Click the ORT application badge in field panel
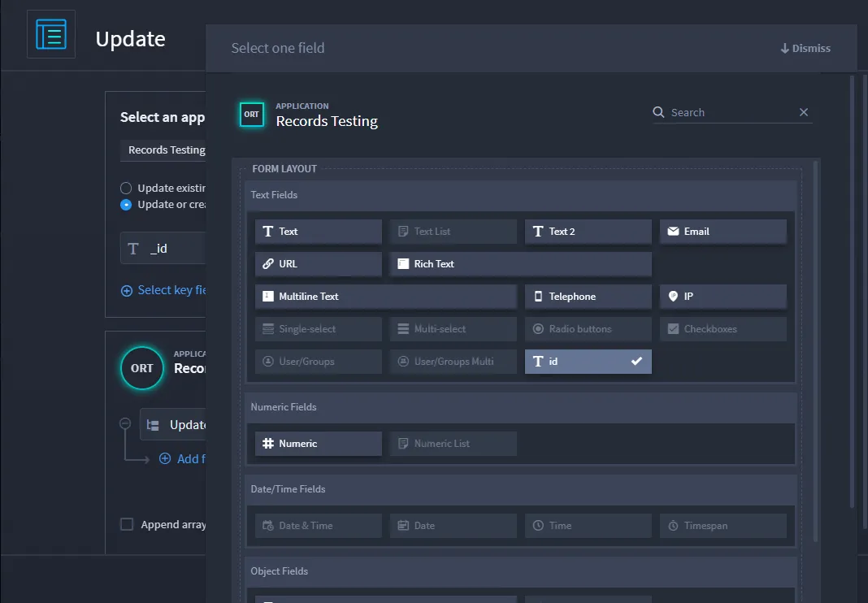This screenshot has width=868, height=603. coord(251,114)
